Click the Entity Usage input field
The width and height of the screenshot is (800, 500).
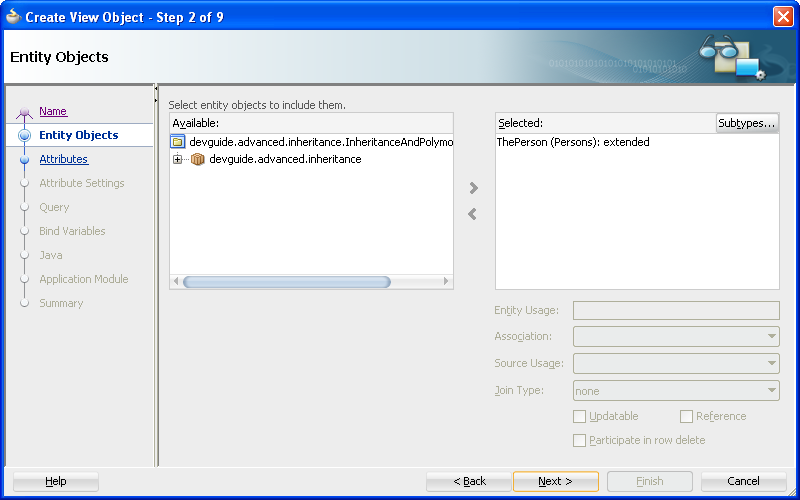click(676, 310)
